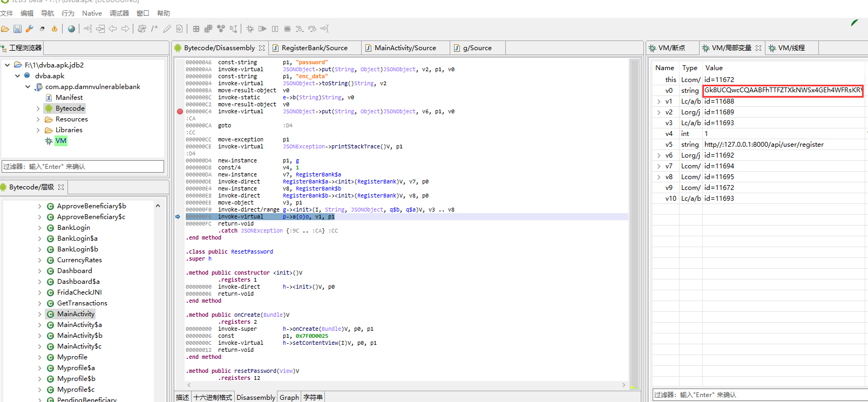Switch to 十六进制格式 bottom tab
This screenshot has height=402, width=868.
click(213, 397)
